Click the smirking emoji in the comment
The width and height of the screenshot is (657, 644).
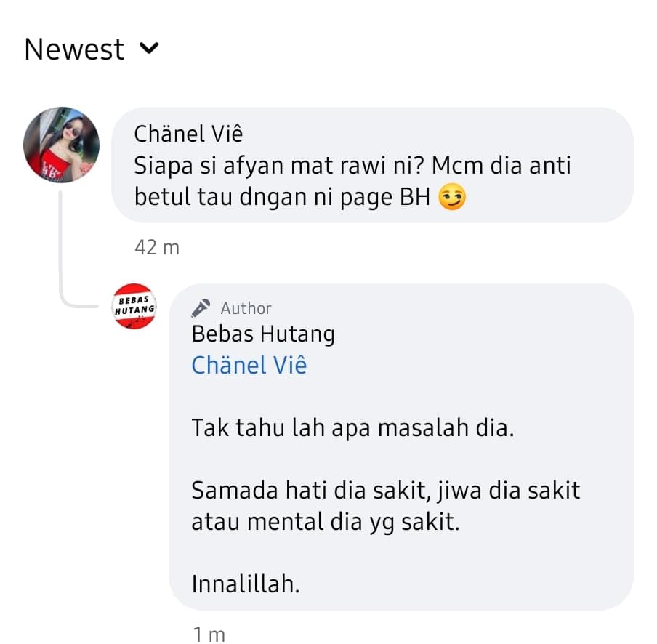coord(452,196)
